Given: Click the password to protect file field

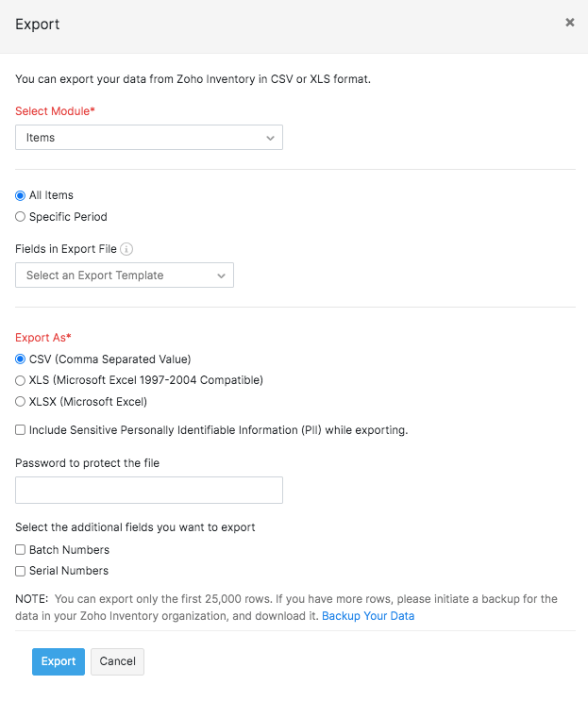Looking at the screenshot, I should click(149, 490).
